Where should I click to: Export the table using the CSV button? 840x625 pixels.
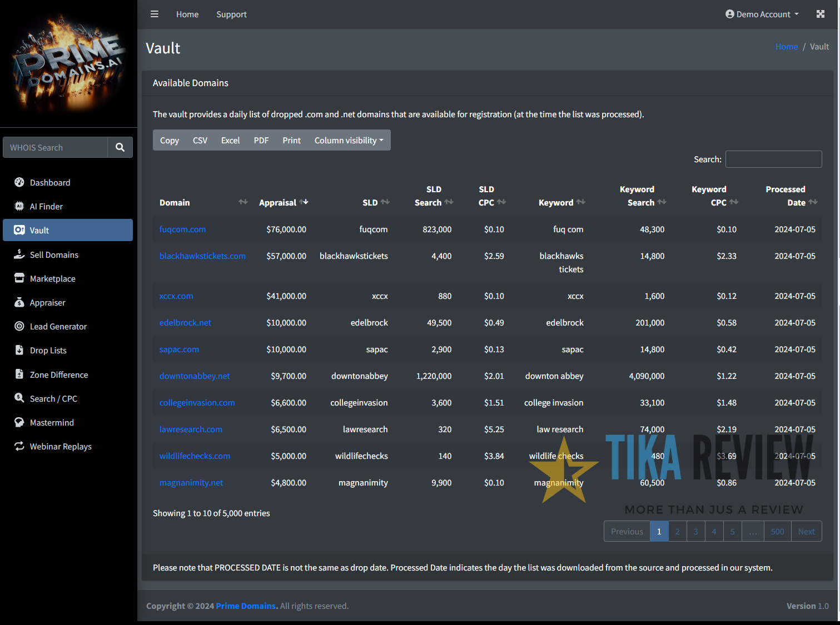pyautogui.click(x=200, y=140)
